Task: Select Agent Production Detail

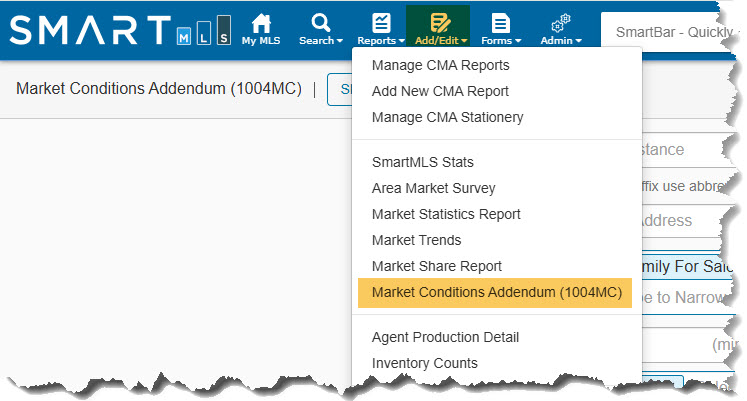Action: coord(445,337)
